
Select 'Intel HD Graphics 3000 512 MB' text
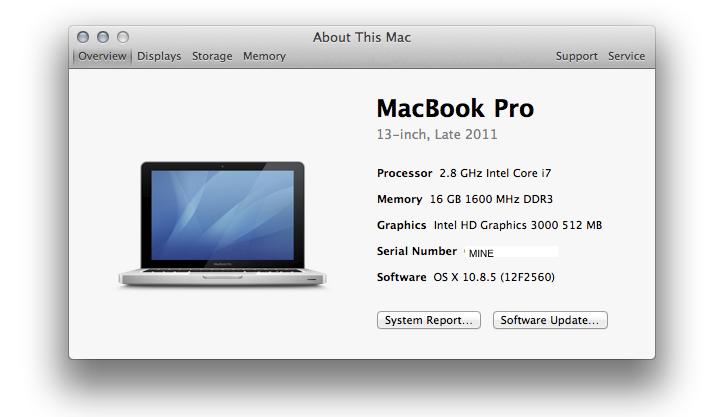click(518, 225)
